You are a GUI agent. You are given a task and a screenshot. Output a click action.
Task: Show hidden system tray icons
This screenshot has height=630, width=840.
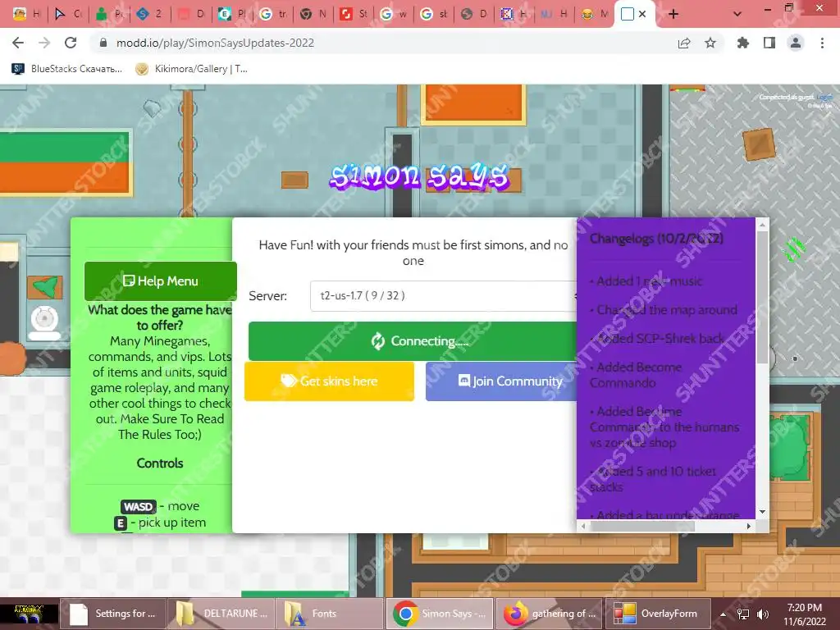(723, 614)
